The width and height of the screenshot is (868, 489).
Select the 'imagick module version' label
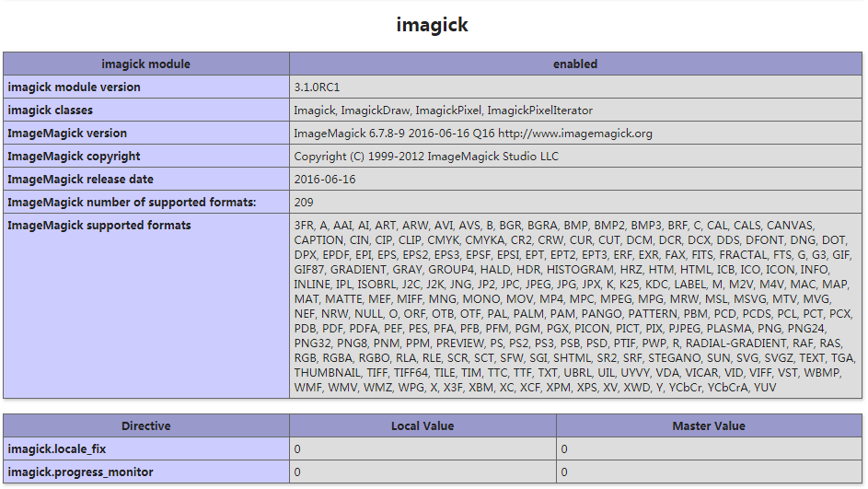[x=75, y=87]
